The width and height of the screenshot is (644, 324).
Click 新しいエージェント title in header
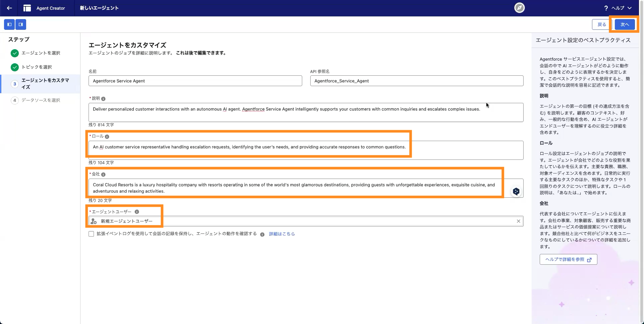[99, 8]
